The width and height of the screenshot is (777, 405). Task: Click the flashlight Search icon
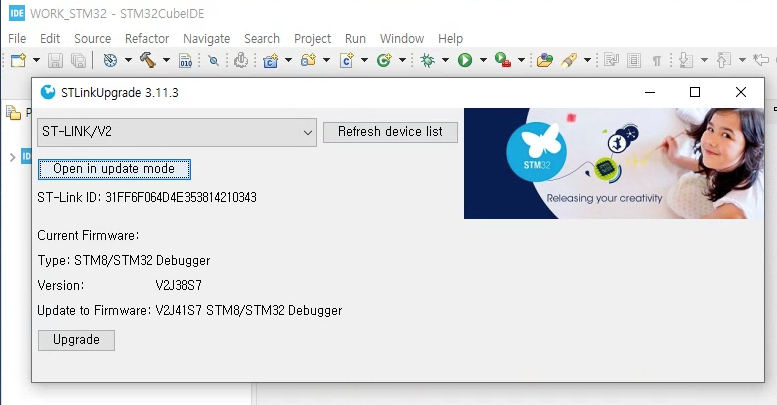(x=569, y=60)
